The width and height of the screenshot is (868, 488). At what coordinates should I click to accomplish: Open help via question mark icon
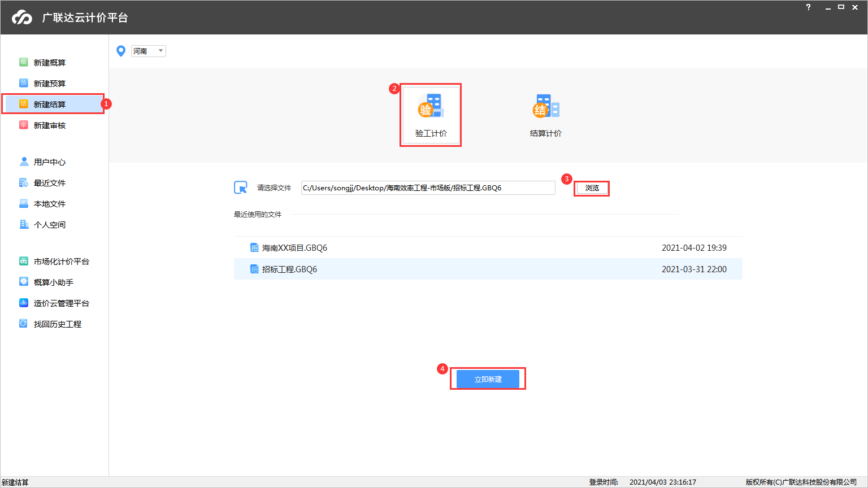808,7
